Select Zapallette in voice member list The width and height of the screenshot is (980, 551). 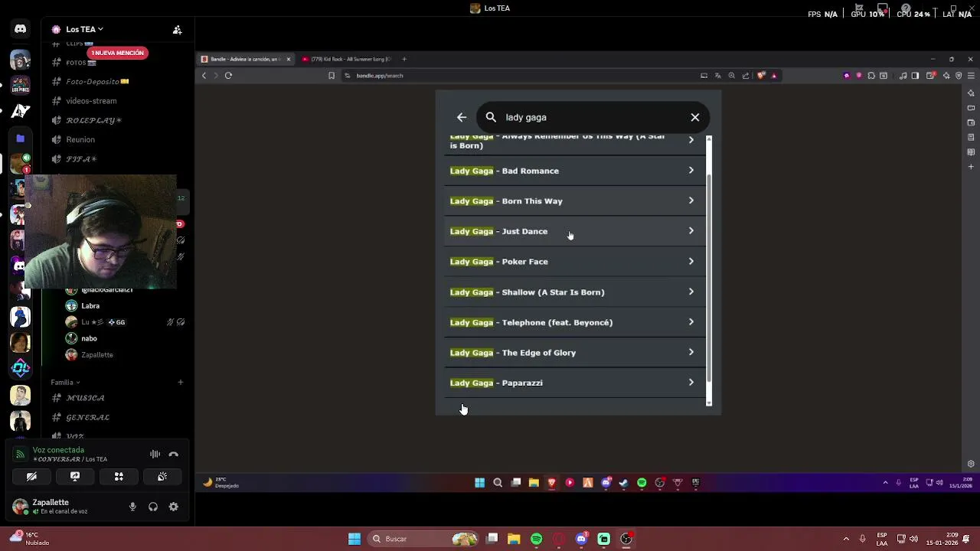point(97,354)
